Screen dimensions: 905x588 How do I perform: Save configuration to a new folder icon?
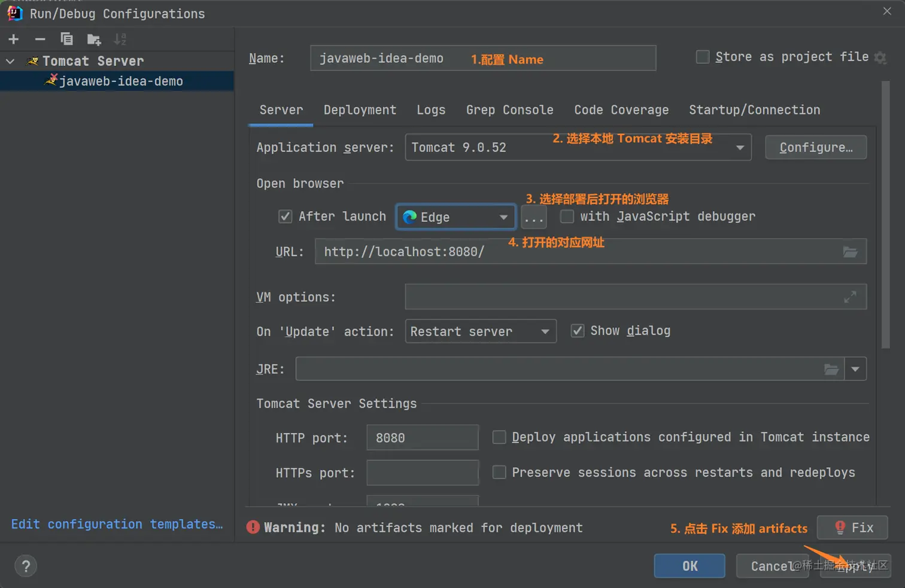tap(93, 39)
